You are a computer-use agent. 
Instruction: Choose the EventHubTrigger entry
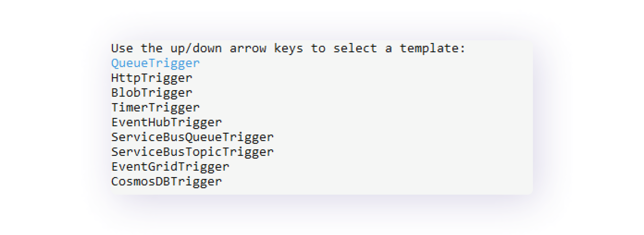[167, 122]
